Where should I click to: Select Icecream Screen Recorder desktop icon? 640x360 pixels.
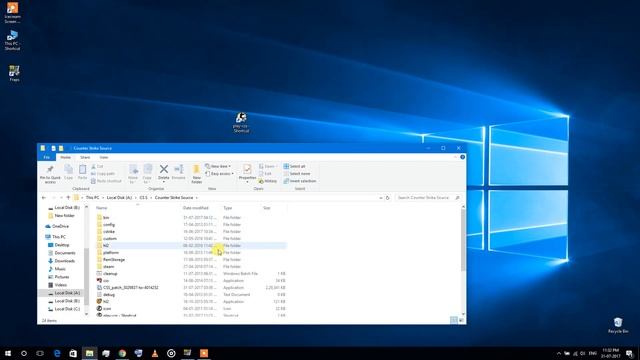click(x=12, y=12)
